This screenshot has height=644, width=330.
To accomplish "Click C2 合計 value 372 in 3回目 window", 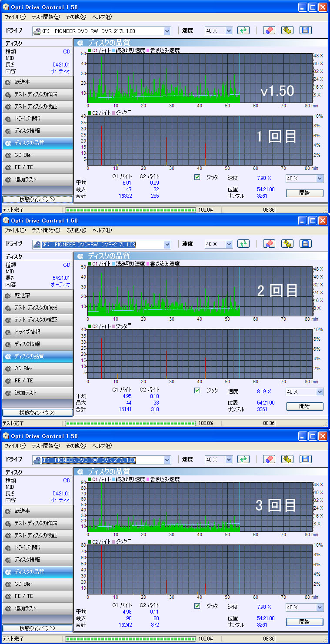I will (x=154, y=624).
